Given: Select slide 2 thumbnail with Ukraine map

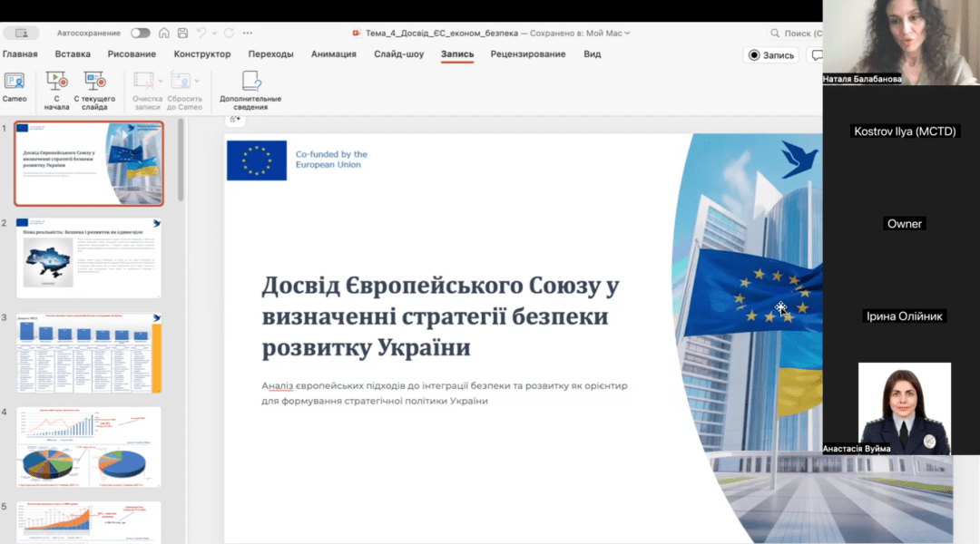Looking at the screenshot, I should coord(88,257).
